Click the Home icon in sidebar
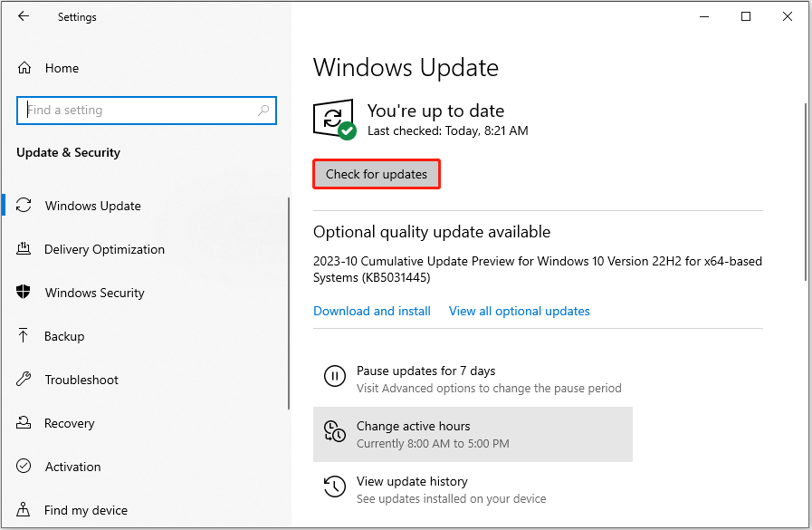The height and width of the screenshot is (530, 812). pyautogui.click(x=24, y=68)
